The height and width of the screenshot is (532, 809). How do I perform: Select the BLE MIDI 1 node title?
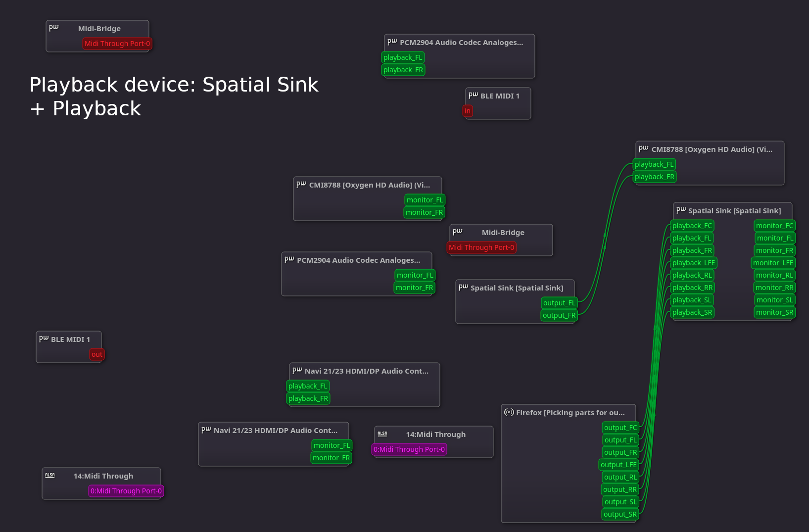pos(71,339)
